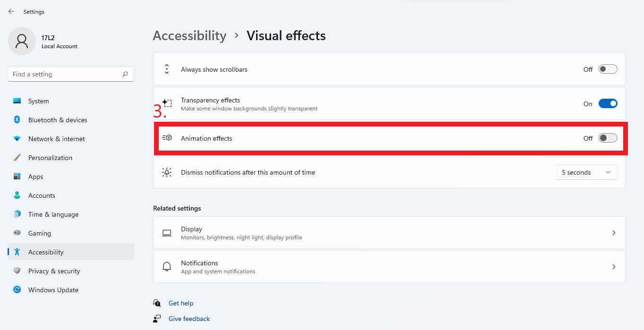Click the search magnifier icon
The height and width of the screenshot is (330, 644).
(x=125, y=74)
